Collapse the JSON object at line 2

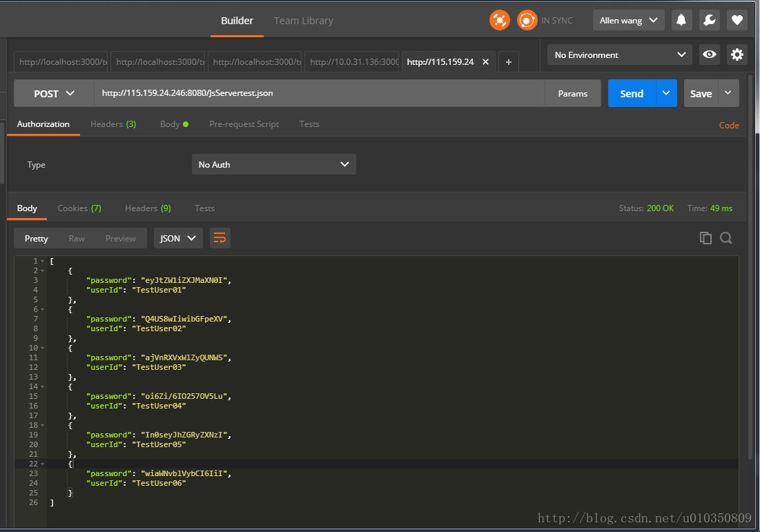(43, 271)
